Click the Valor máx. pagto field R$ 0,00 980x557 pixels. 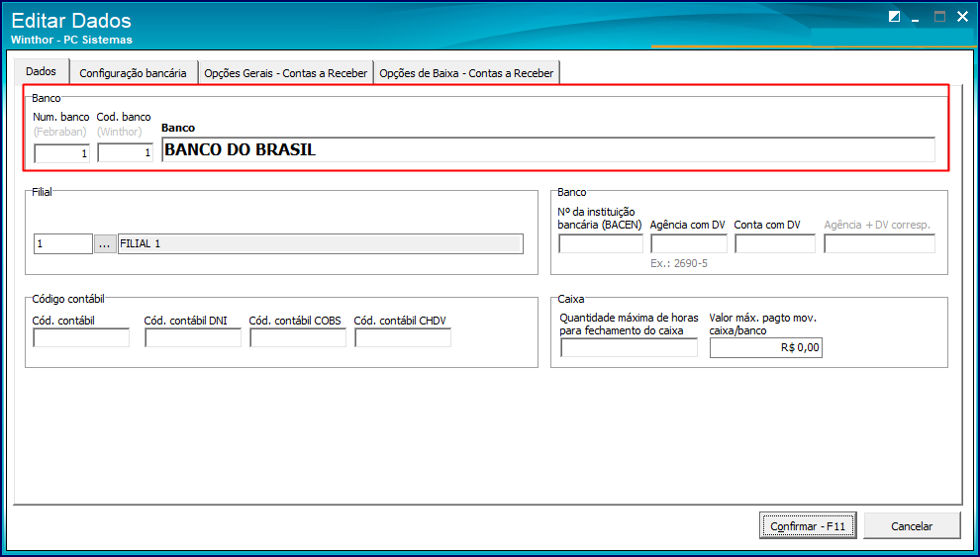point(765,348)
